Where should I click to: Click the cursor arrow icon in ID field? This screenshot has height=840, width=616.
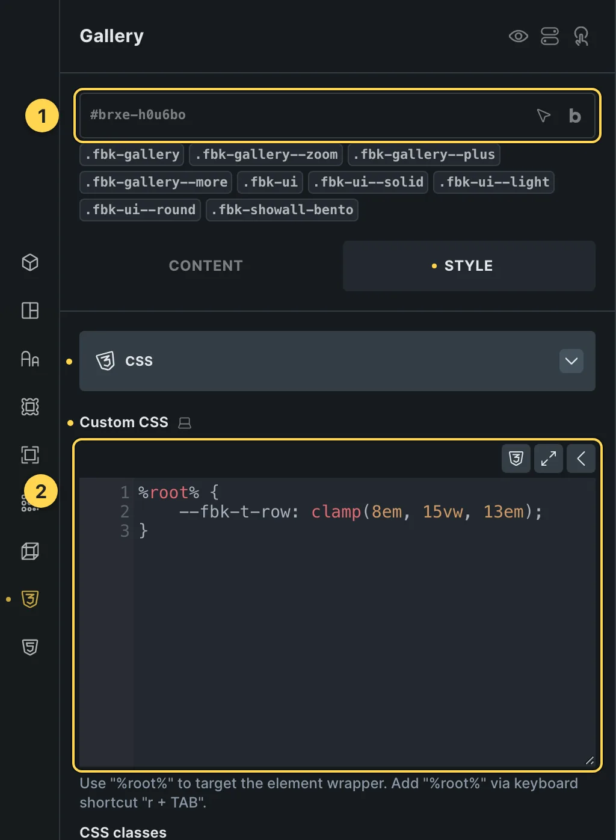(543, 115)
